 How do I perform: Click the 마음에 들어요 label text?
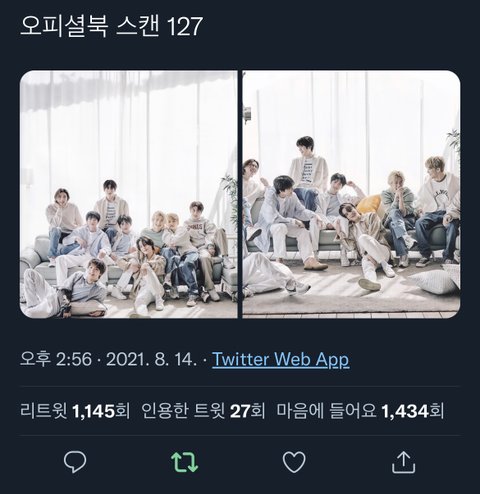point(326,411)
